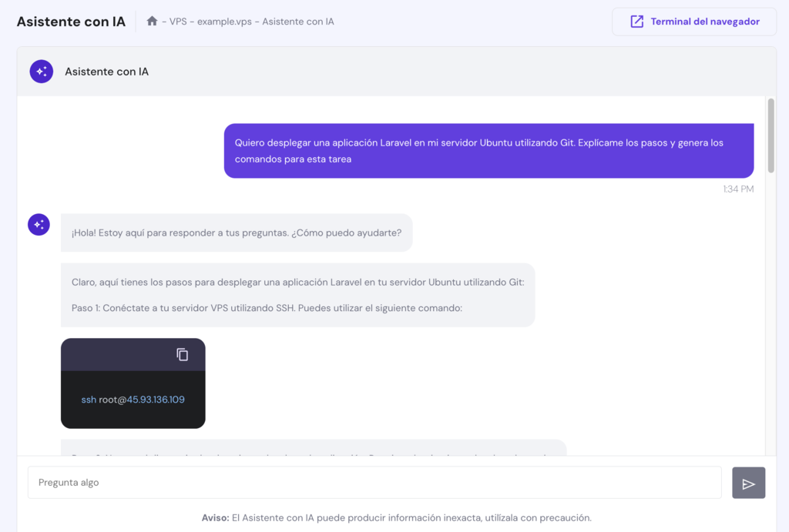Image resolution: width=789 pixels, height=532 pixels.
Task: Open the home icon in the breadcrumb
Action: [x=152, y=21]
